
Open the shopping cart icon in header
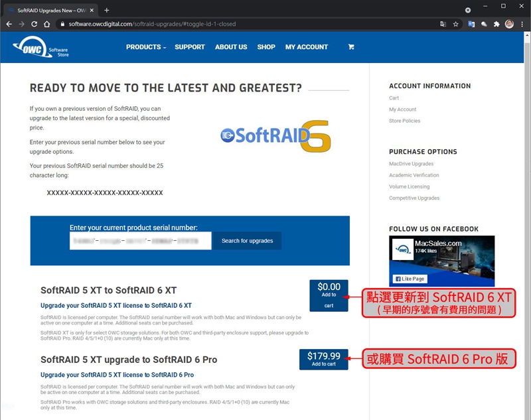click(x=351, y=46)
